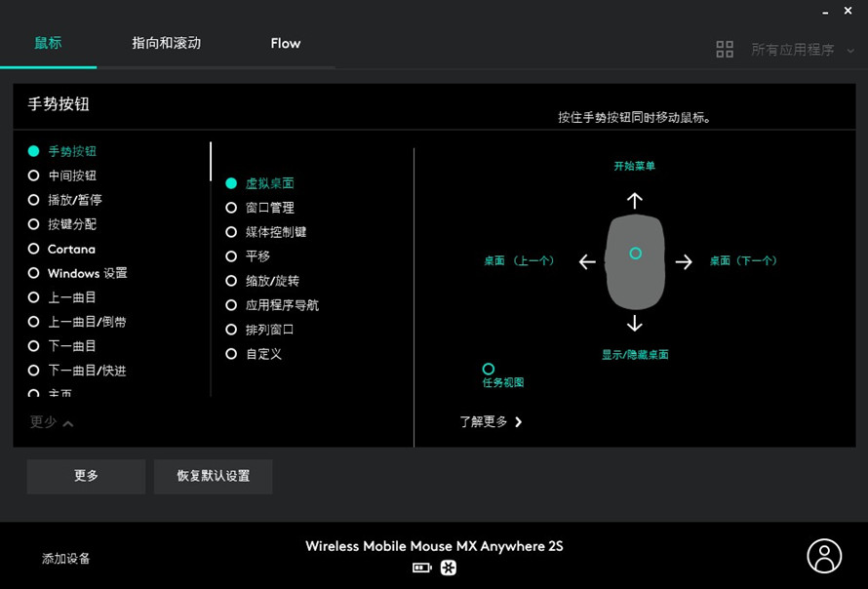
Task: Select the gesture button circle on the mouse
Action: tap(635, 253)
